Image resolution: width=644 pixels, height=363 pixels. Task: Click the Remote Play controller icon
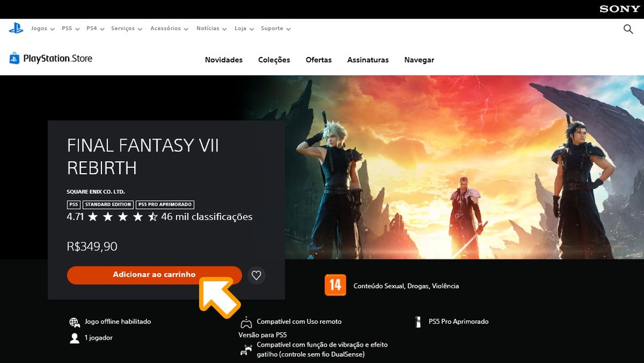click(x=246, y=322)
